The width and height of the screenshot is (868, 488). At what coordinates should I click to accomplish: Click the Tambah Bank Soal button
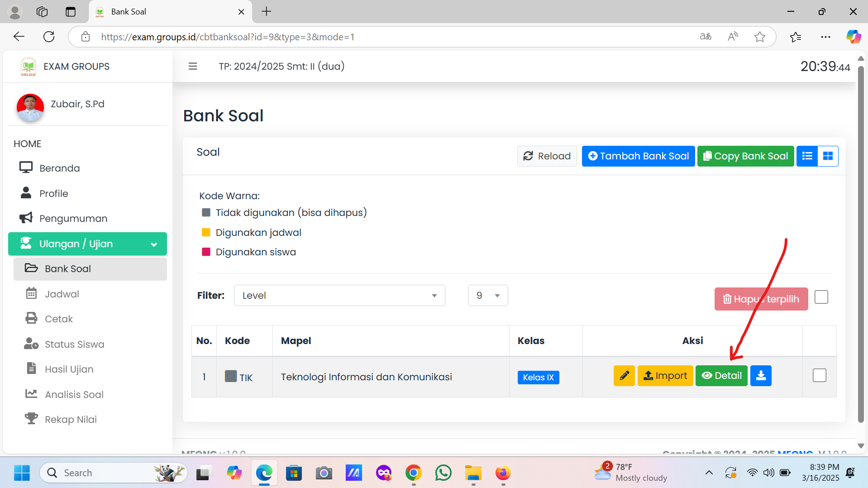pos(638,156)
